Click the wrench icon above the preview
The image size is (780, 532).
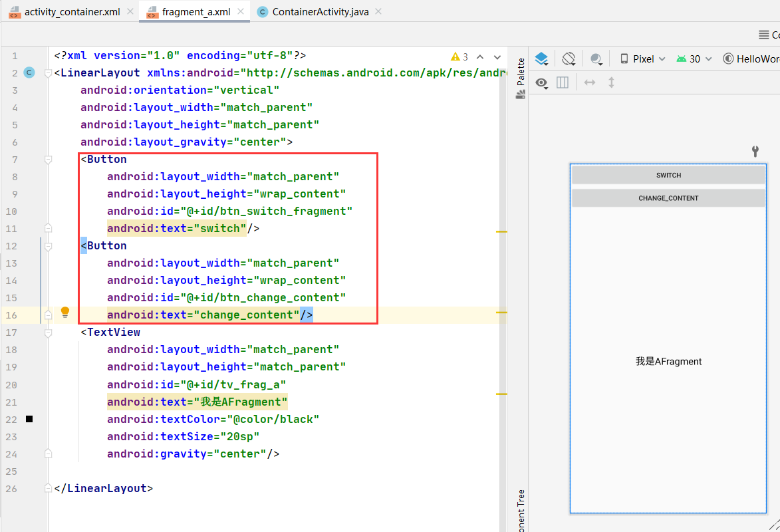tap(755, 152)
